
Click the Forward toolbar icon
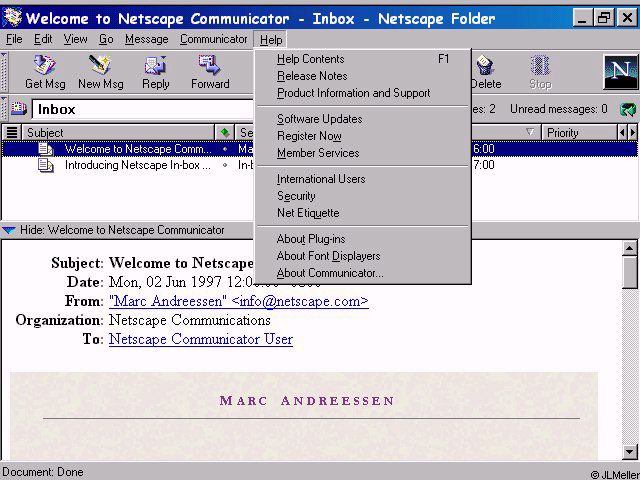[210, 65]
